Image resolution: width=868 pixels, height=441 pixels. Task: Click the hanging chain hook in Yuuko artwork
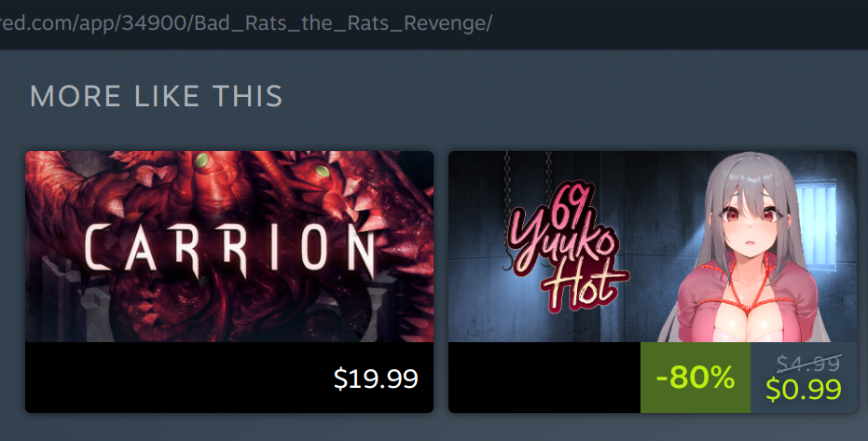pos(508,260)
